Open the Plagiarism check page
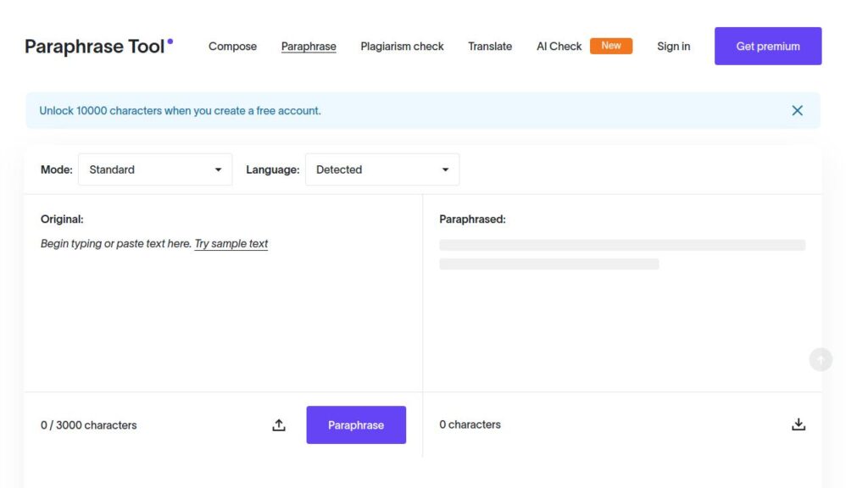The width and height of the screenshot is (868, 488). click(x=402, y=47)
